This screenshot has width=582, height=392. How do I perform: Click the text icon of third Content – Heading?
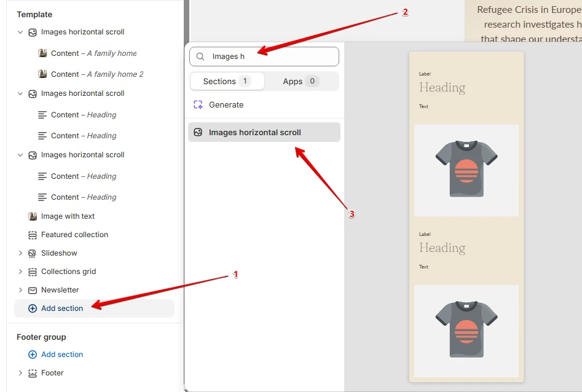[x=42, y=176]
